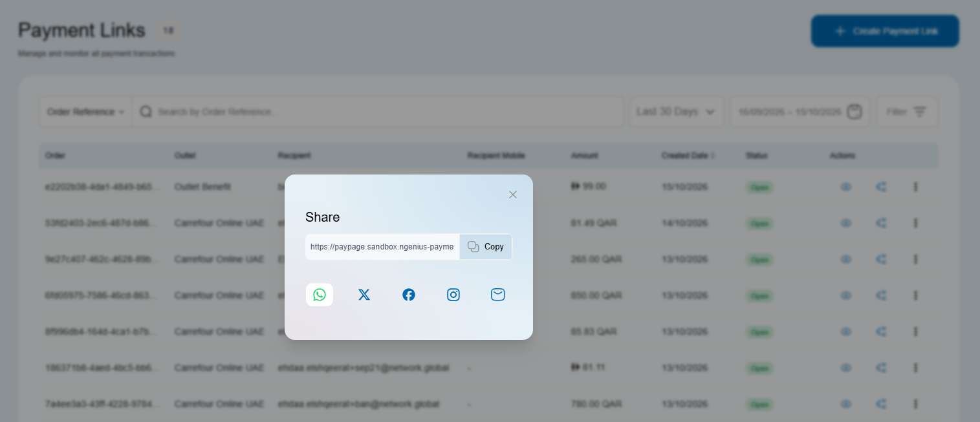Screen dimensions: 980x422
Task: Click the Status column header
Action: 756,156
